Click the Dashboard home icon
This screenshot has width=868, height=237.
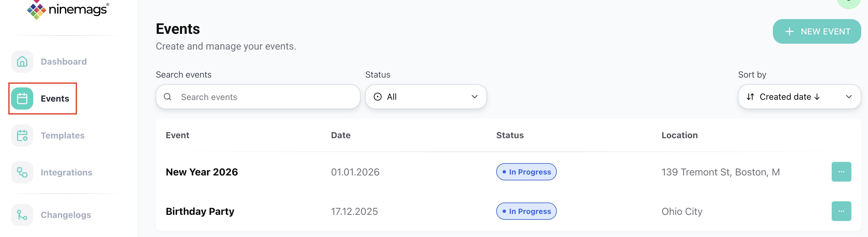point(22,62)
